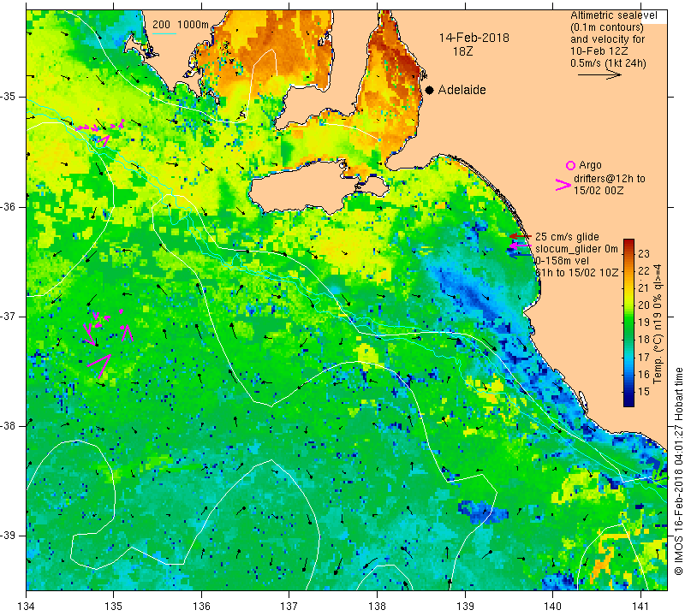Click the magenta drifter arrowhead in the legend
Screen dimensions: 685x616
pyautogui.click(x=563, y=185)
